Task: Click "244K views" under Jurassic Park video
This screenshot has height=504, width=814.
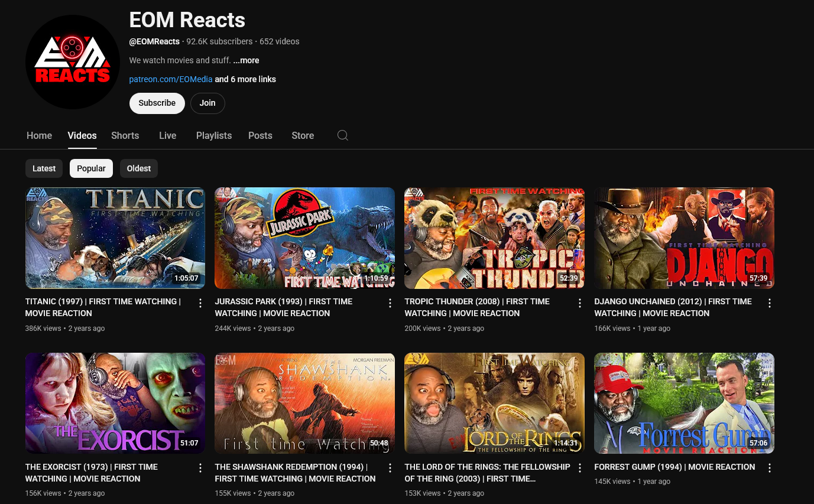Action: 233,328
